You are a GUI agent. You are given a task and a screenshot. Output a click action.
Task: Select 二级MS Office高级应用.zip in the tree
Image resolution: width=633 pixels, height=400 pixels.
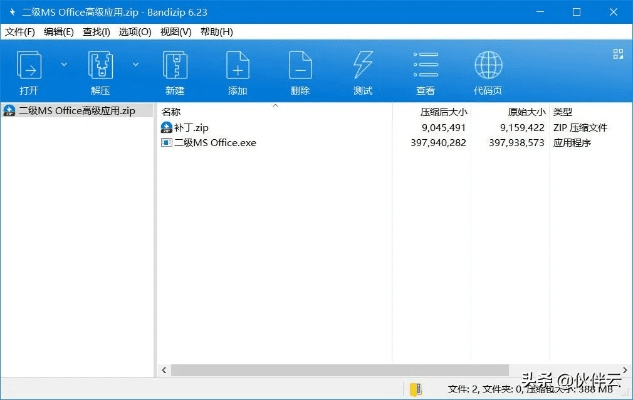tap(76, 111)
